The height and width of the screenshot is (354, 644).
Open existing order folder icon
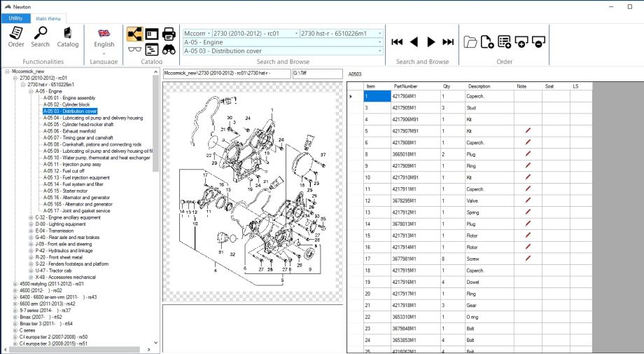tap(470, 42)
